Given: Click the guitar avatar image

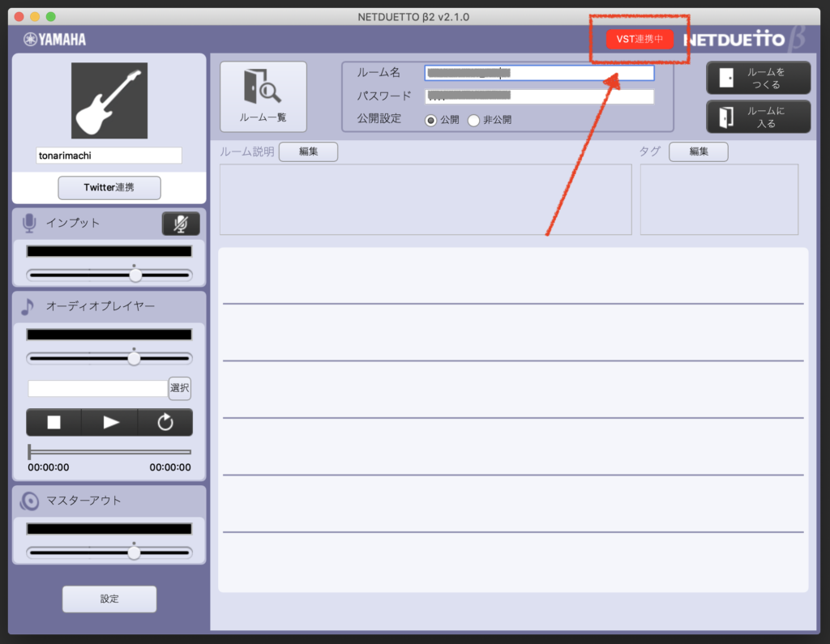Looking at the screenshot, I should click(x=109, y=100).
